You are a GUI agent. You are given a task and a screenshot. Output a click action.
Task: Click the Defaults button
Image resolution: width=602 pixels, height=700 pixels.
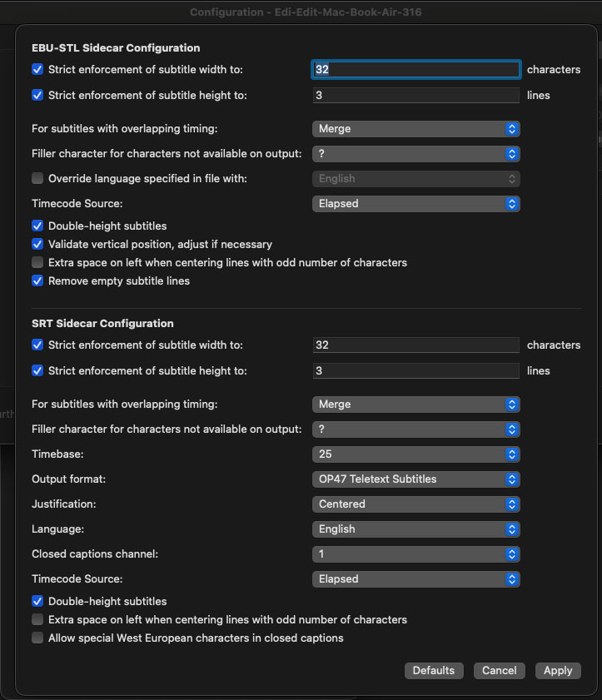[x=434, y=670]
